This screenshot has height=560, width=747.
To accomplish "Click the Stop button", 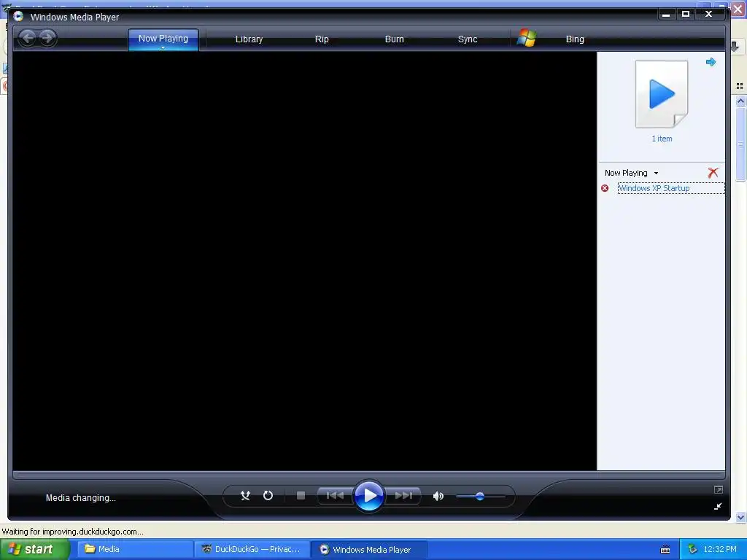I will pyautogui.click(x=301, y=496).
